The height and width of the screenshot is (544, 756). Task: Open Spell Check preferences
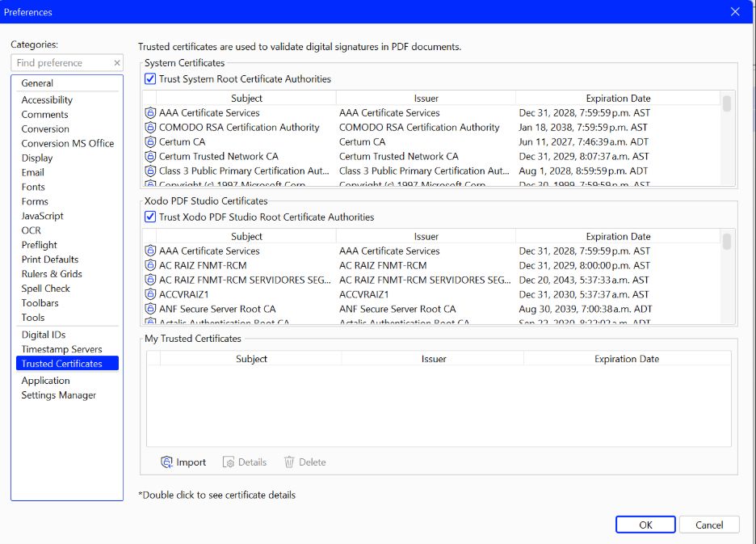click(x=67, y=289)
